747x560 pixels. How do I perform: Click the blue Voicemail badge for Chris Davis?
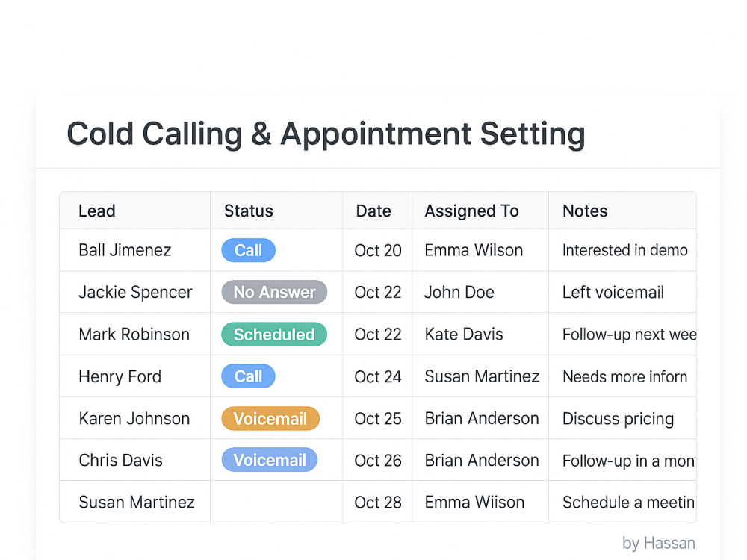[x=269, y=460]
